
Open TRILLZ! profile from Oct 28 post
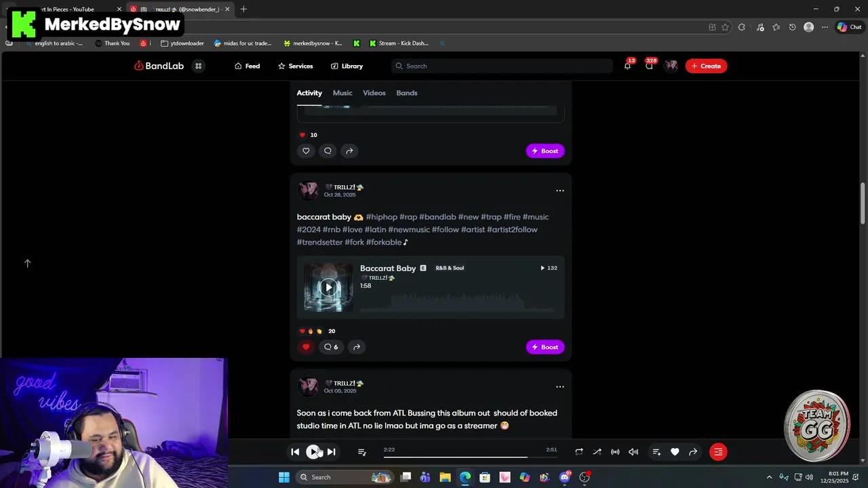coord(344,187)
